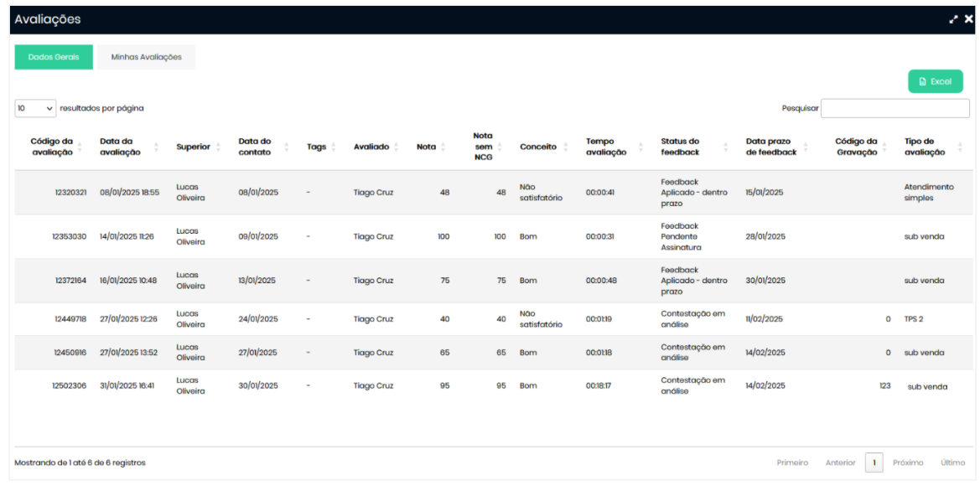Sort by Código da avaliação column arrows
This screenshot has width=980, height=491.
pos(81,147)
